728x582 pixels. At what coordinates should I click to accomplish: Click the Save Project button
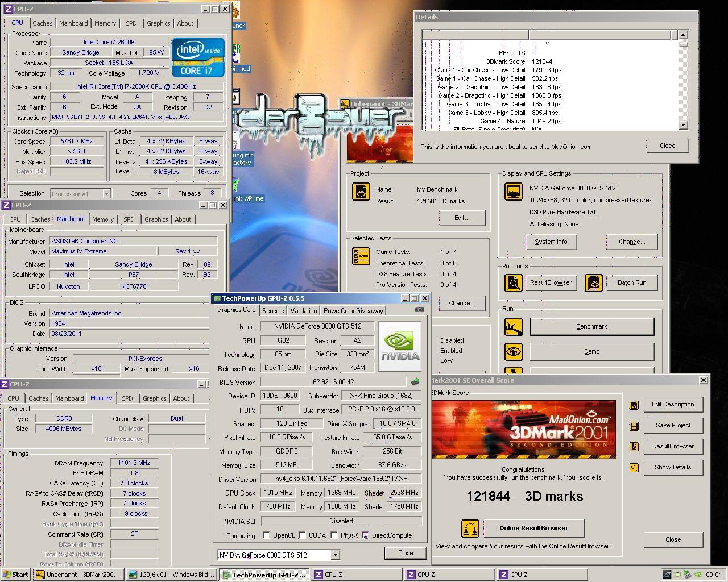(673, 425)
